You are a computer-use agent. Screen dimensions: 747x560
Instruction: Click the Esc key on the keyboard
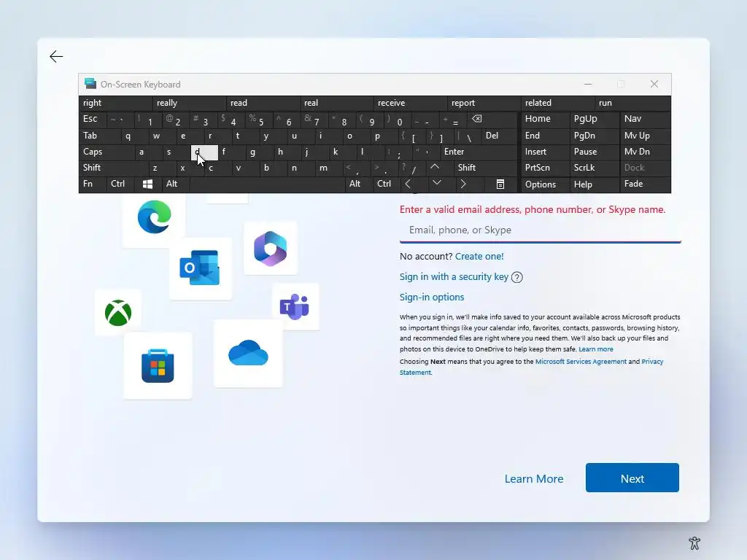[x=93, y=119]
